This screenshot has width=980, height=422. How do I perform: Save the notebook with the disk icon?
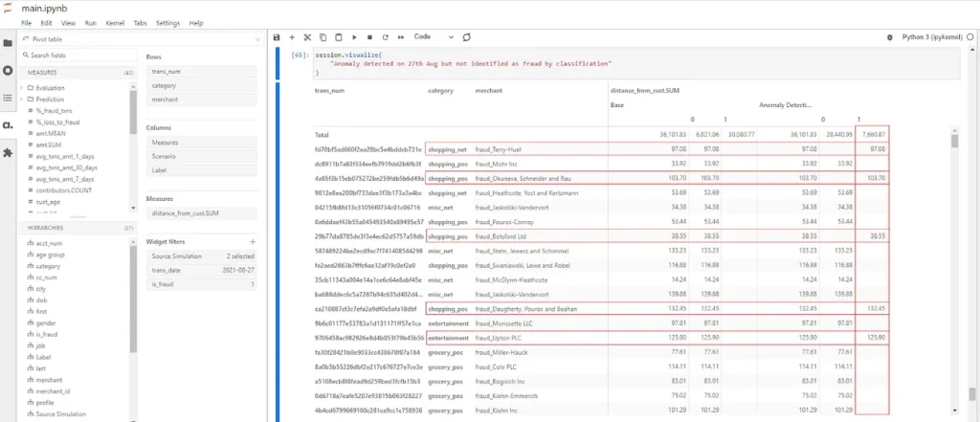point(277,37)
